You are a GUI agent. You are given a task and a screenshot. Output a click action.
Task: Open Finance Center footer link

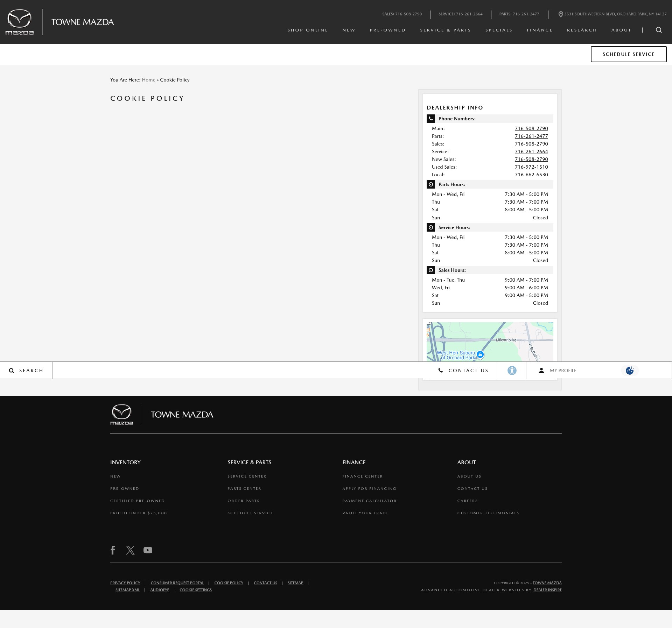(362, 476)
